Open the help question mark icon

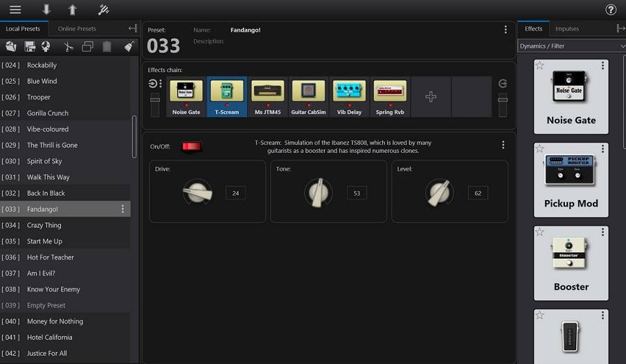click(x=611, y=10)
